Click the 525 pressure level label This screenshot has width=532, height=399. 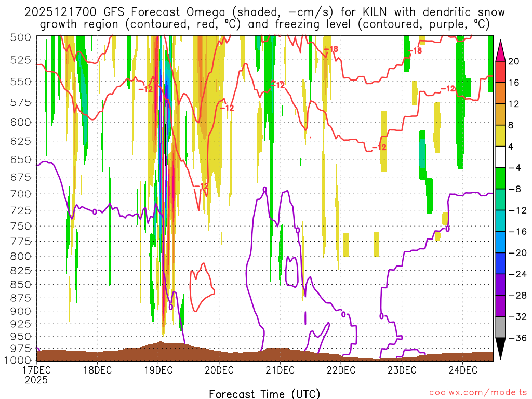[x=21, y=60]
